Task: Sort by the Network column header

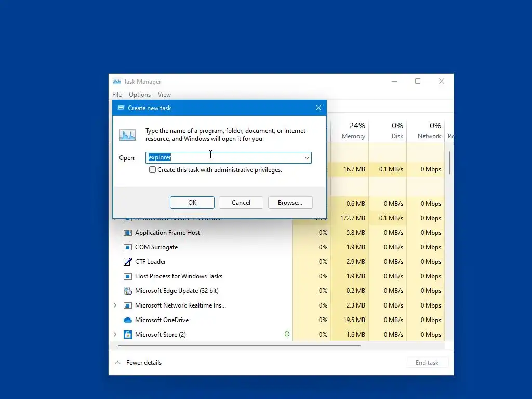Action: coord(426,130)
